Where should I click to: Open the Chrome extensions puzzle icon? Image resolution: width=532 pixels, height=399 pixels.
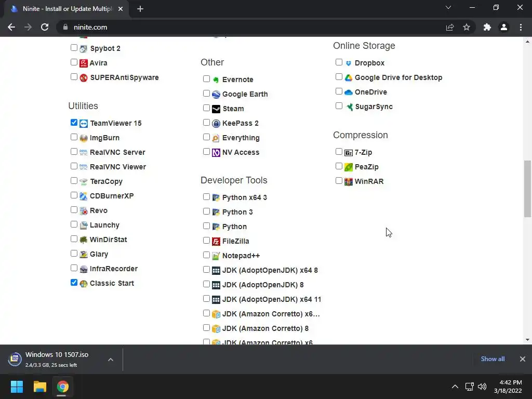pos(487,27)
